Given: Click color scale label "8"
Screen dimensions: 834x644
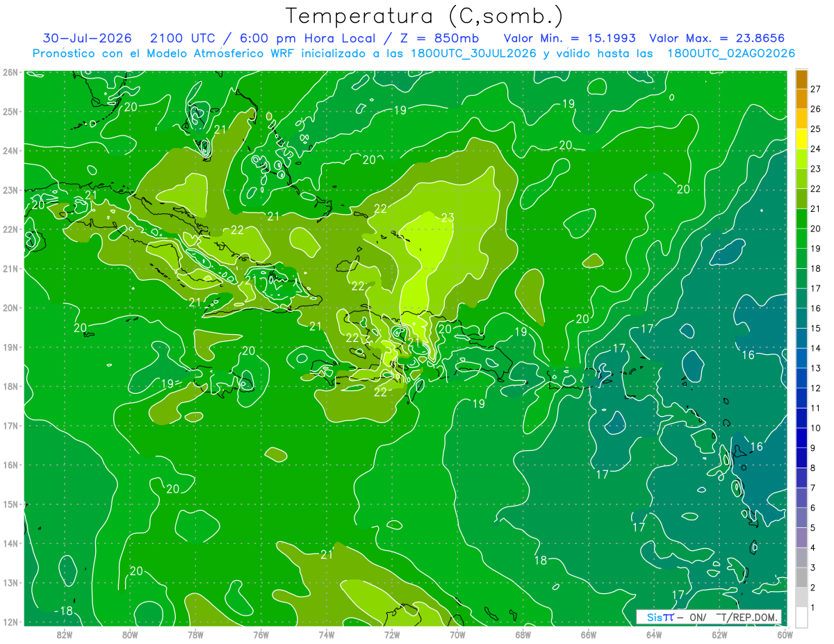Looking at the screenshot, I should [813, 468].
